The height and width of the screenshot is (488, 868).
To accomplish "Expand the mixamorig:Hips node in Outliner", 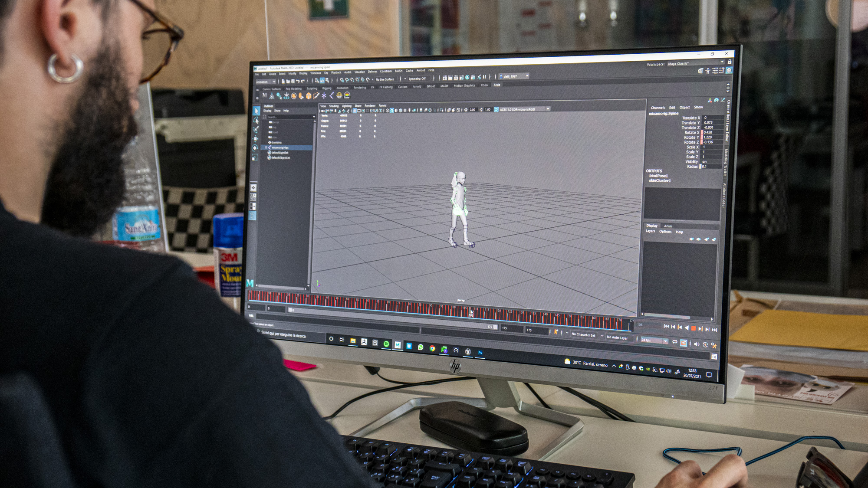I will tap(266, 147).
